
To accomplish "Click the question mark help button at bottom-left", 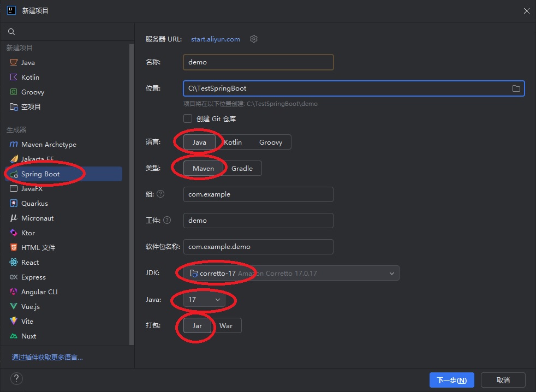I will [16, 379].
